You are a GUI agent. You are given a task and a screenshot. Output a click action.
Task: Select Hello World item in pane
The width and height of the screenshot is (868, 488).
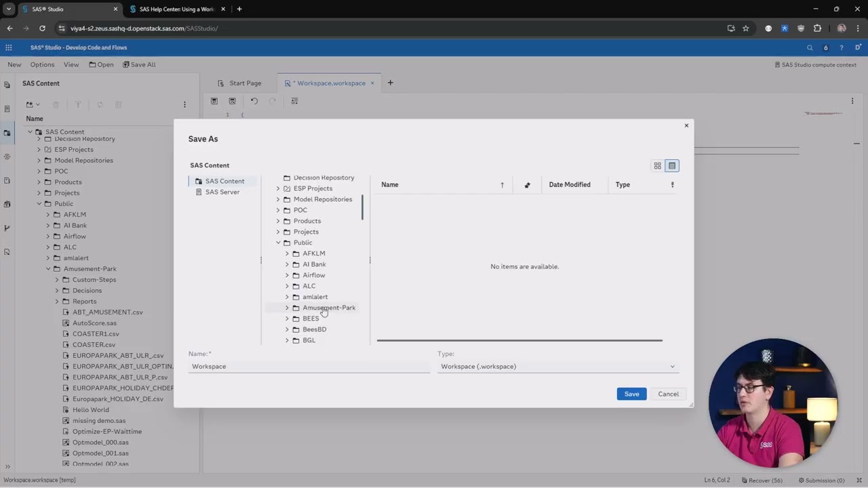pos(91,410)
